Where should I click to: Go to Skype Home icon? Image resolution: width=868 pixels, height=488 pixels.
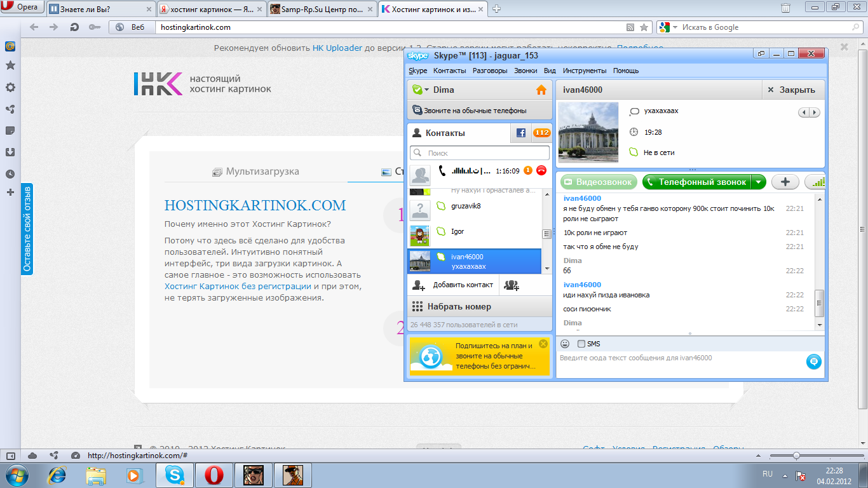(541, 90)
